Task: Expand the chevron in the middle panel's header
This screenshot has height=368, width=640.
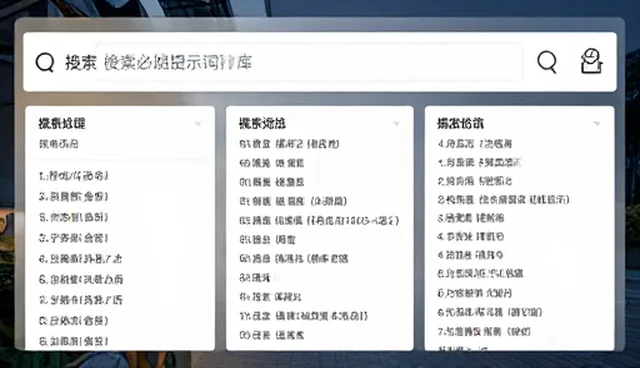Action: (x=396, y=123)
